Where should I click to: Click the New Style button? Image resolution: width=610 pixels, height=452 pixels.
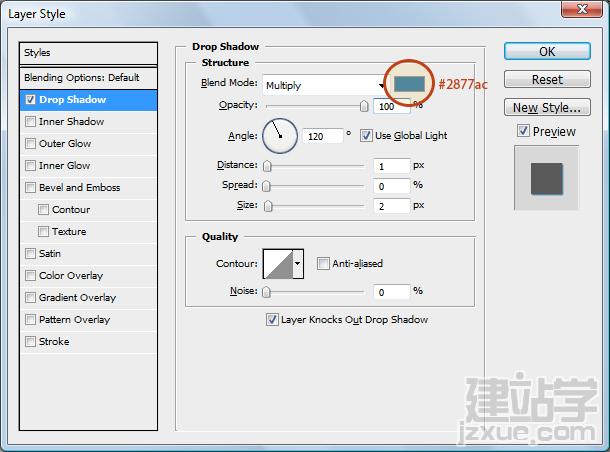[x=547, y=107]
